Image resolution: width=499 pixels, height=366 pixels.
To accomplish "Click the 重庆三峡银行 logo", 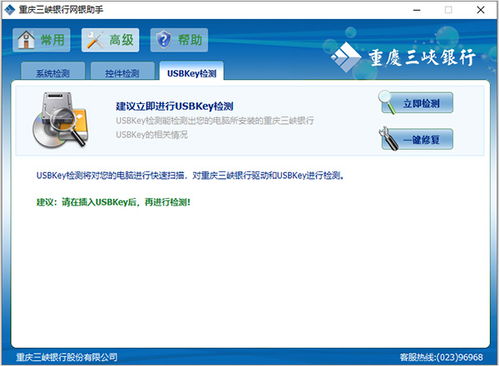I will click(403, 57).
